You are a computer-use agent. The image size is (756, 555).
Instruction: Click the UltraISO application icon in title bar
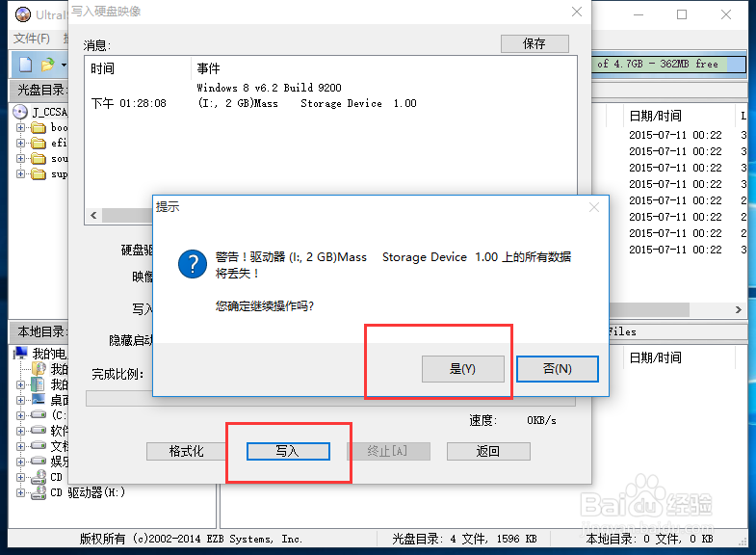pos(23,14)
